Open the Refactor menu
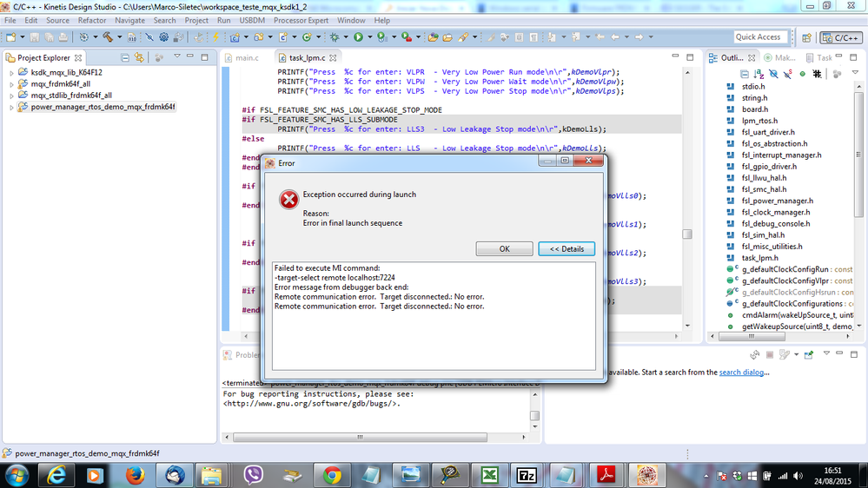The height and width of the screenshot is (488, 868). [92, 21]
